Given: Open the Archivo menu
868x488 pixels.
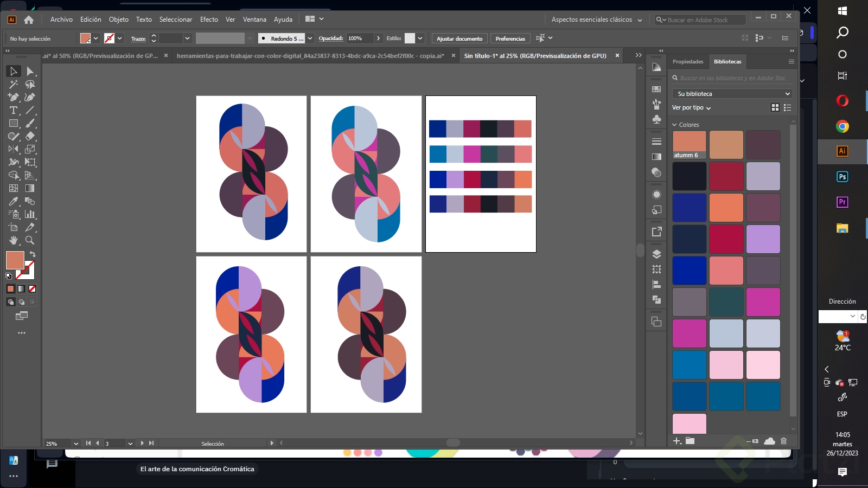Looking at the screenshot, I should click(61, 20).
